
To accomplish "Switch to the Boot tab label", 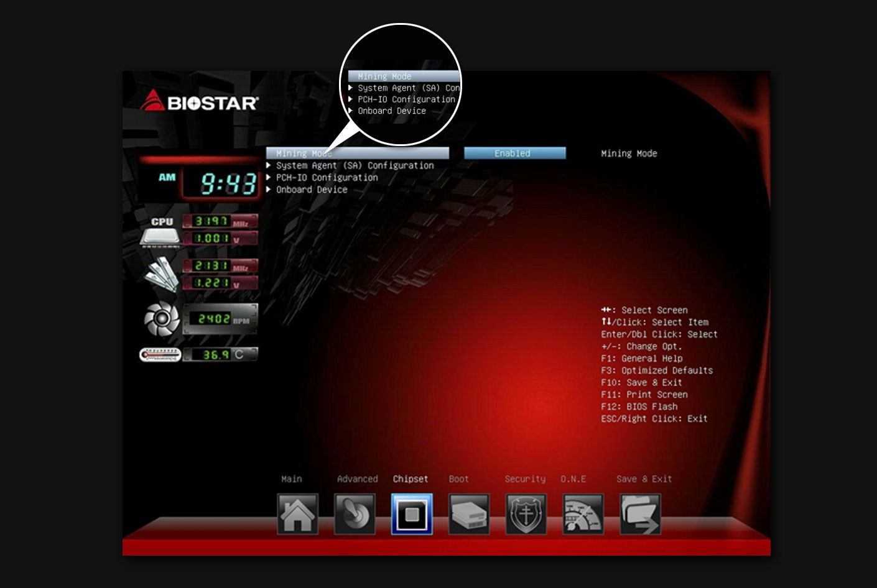I will tap(458, 479).
